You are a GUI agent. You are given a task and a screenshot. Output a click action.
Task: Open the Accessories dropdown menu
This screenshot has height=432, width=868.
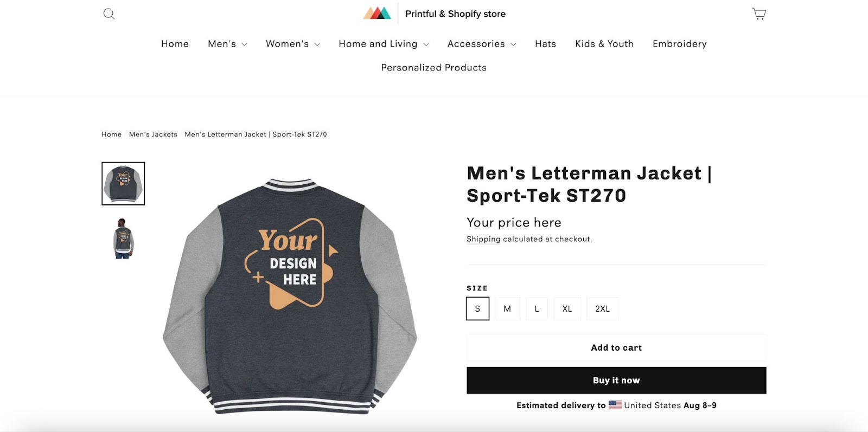481,44
